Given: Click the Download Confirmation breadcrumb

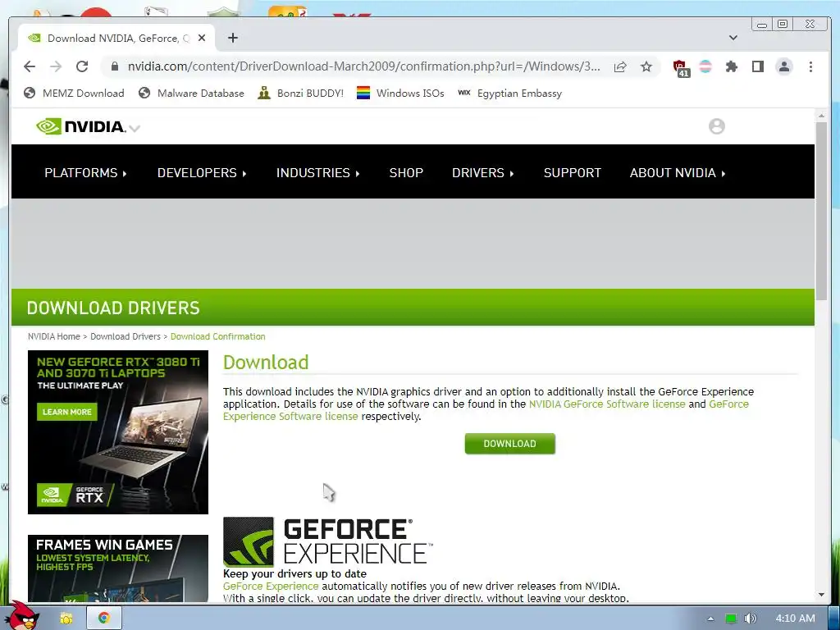Looking at the screenshot, I should (x=218, y=336).
